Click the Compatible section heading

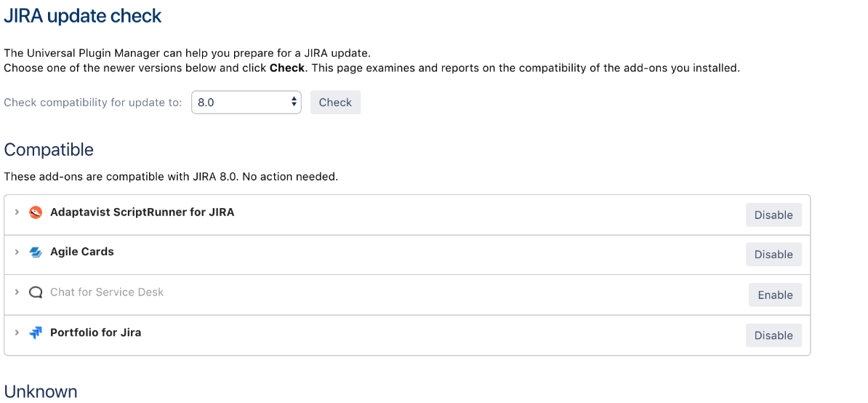49,150
